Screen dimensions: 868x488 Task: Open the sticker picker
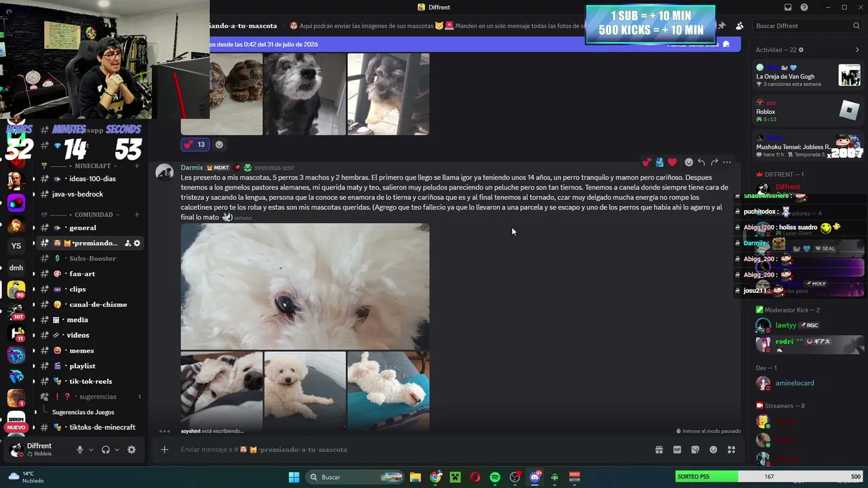pyautogui.click(x=695, y=449)
